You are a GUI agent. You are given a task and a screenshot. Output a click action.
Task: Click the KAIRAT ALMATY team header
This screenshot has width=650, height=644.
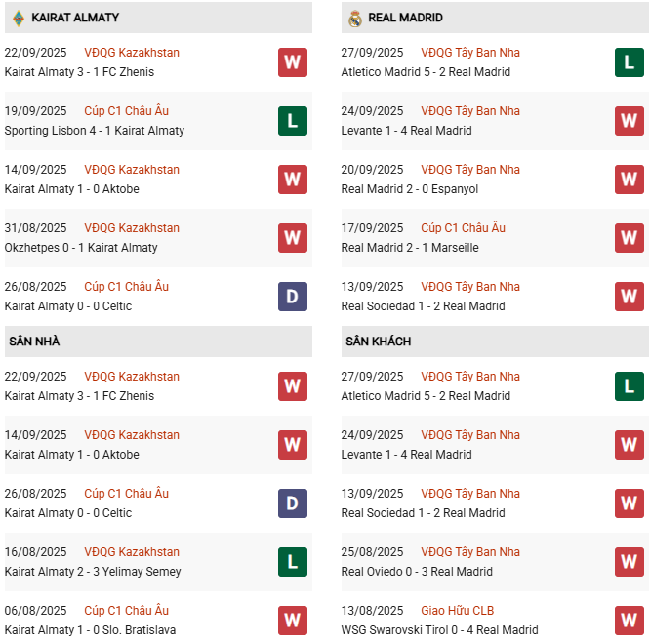click(75, 18)
